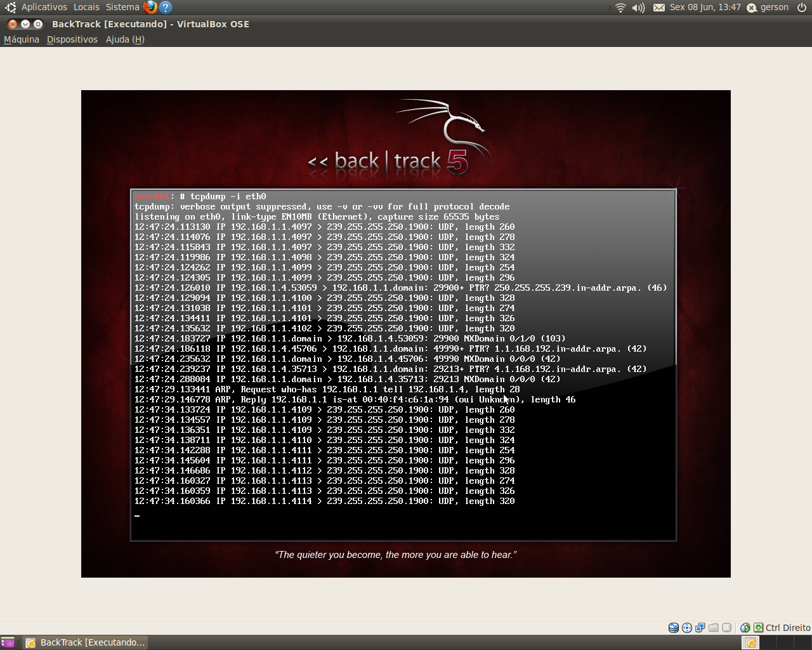This screenshot has height=650, width=812.
Task: Launch Firefox from the top panel
Action: pos(150,8)
